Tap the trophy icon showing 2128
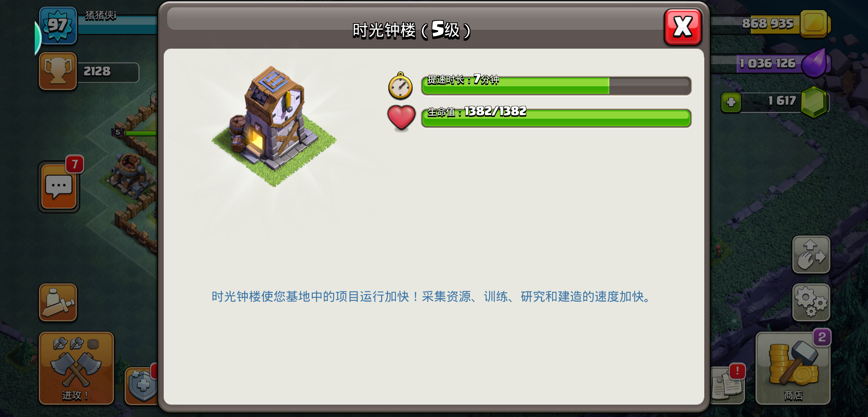The width and height of the screenshot is (868, 417). (58, 71)
